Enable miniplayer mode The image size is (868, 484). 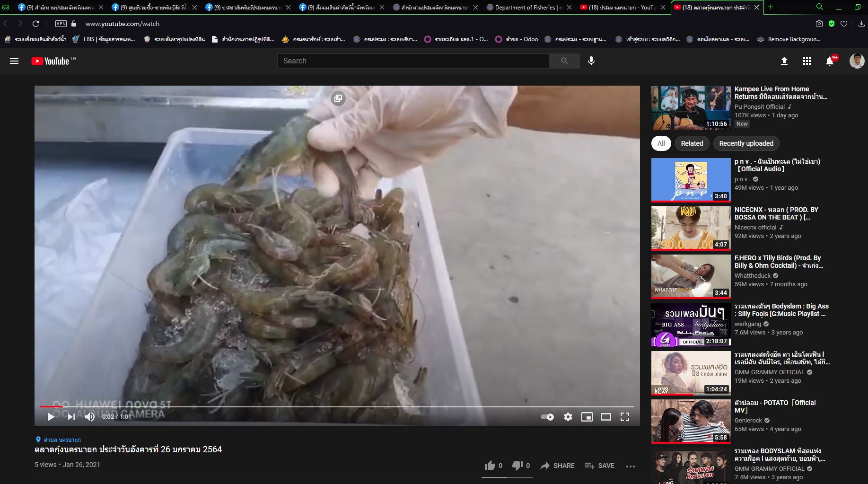click(587, 417)
